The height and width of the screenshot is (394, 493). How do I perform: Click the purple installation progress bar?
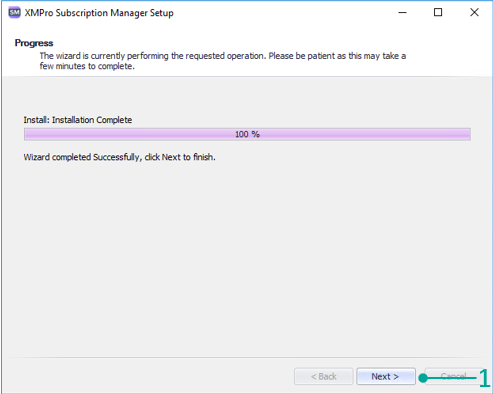click(x=247, y=134)
